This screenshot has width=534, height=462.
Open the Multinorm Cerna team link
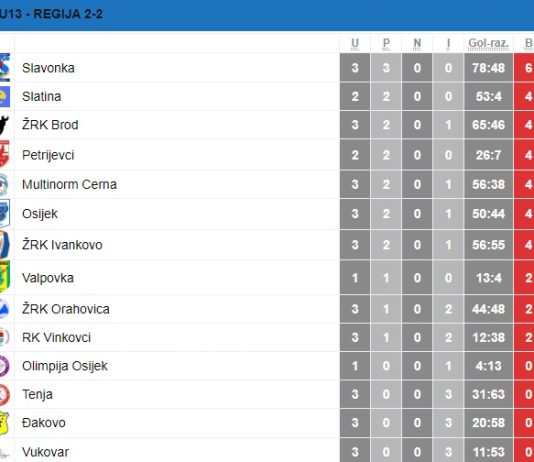(69, 184)
